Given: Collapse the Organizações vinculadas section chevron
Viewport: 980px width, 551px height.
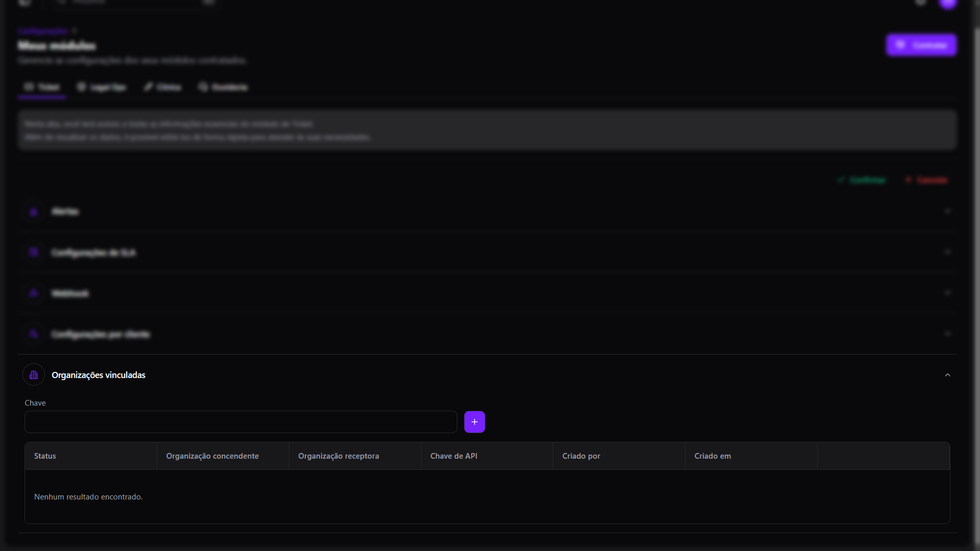Looking at the screenshot, I should (947, 375).
